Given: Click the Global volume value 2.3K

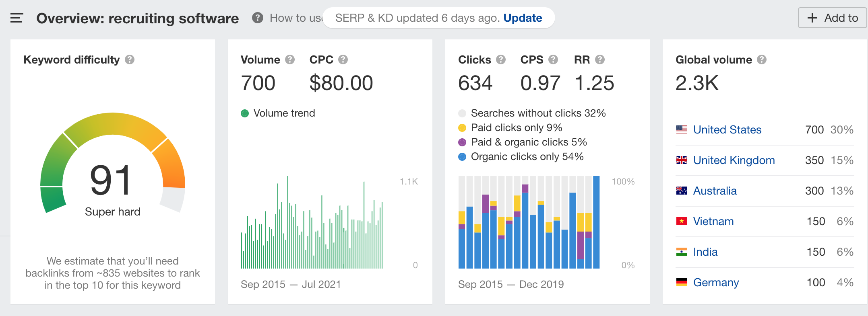Looking at the screenshot, I should [x=697, y=83].
